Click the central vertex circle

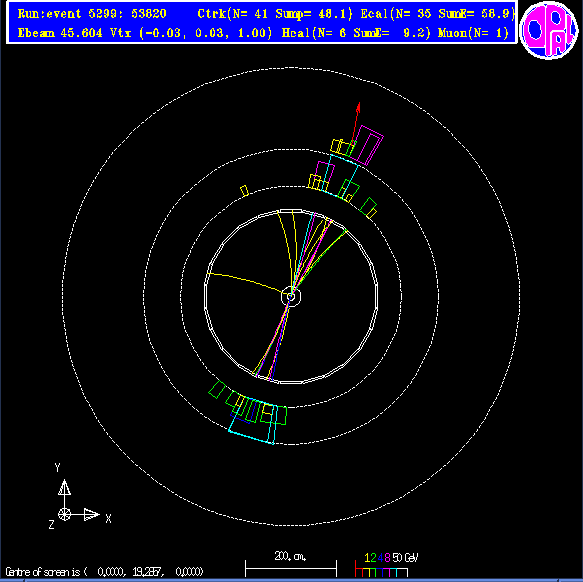[291, 296]
